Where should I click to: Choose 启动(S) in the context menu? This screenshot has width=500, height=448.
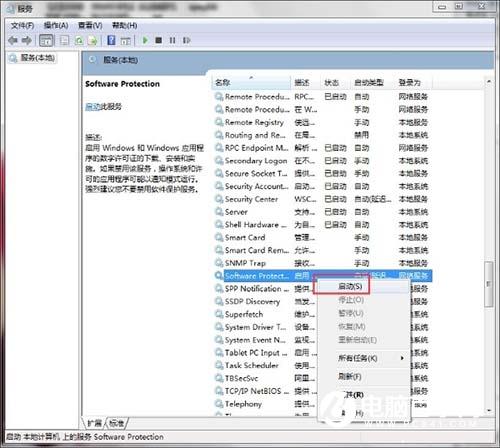coord(350,286)
